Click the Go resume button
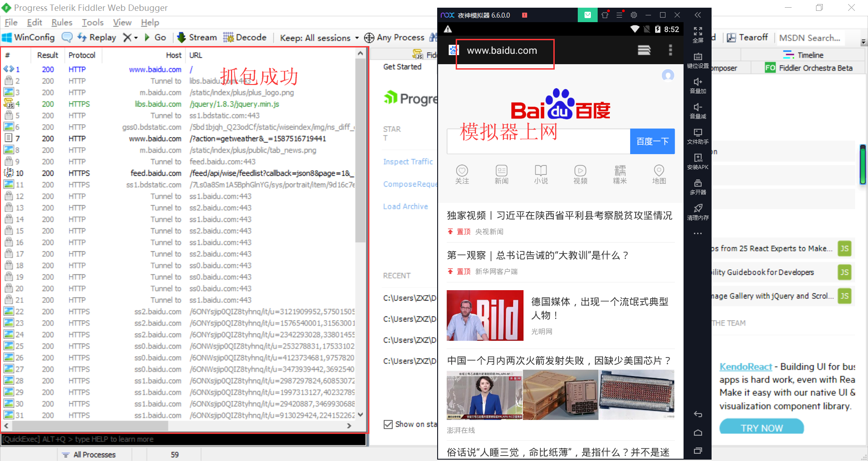This screenshot has width=868, height=461. click(x=155, y=38)
